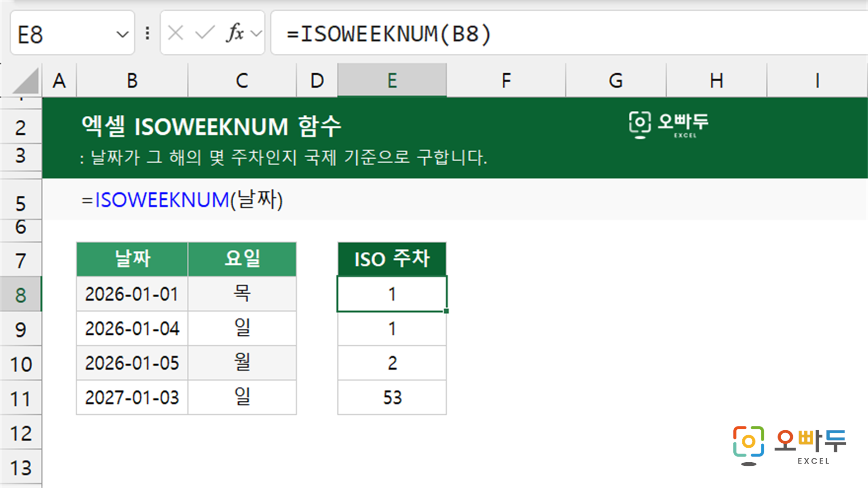This screenshot has width=868, height=488.
Task: Confirm entry with checkmark icon
Action: pyautogui.click(x=205, y=33)
